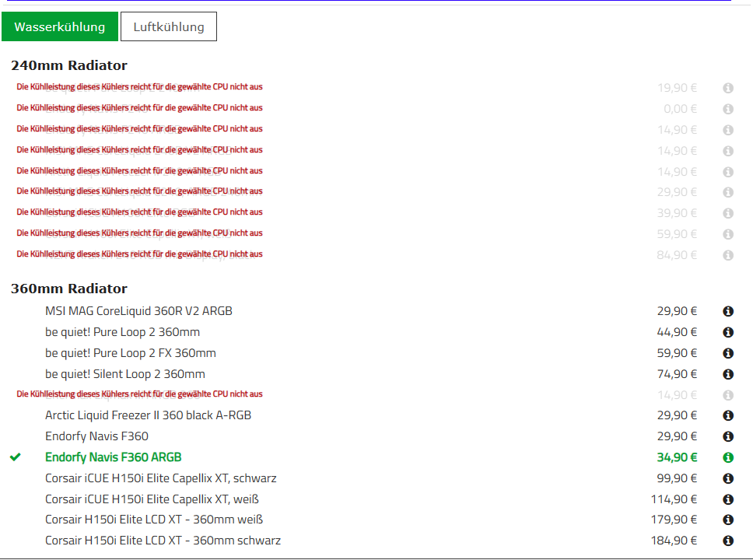Click red cooling warning in row priced 84,90 €
The width and height of the screenshot is (753, 560).
[140, 254]
